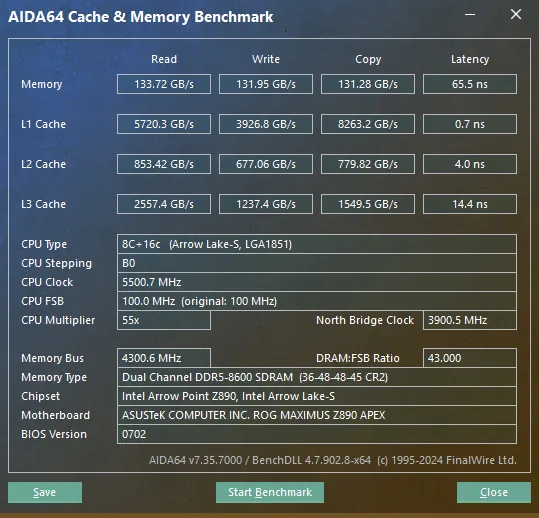
Task: Minimize the AIDA64 benchmark window
Action: click(470, 14)
